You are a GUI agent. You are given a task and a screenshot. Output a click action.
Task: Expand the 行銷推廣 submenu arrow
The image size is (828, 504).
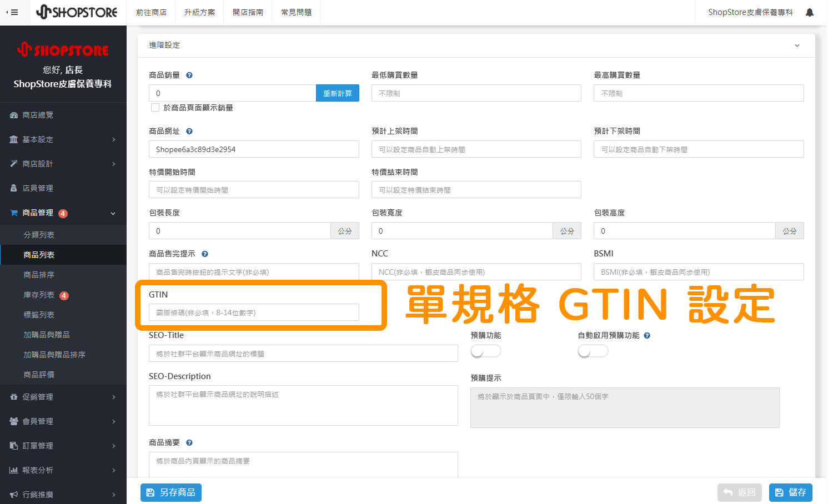pyautogui.click(x=114, y=495)
